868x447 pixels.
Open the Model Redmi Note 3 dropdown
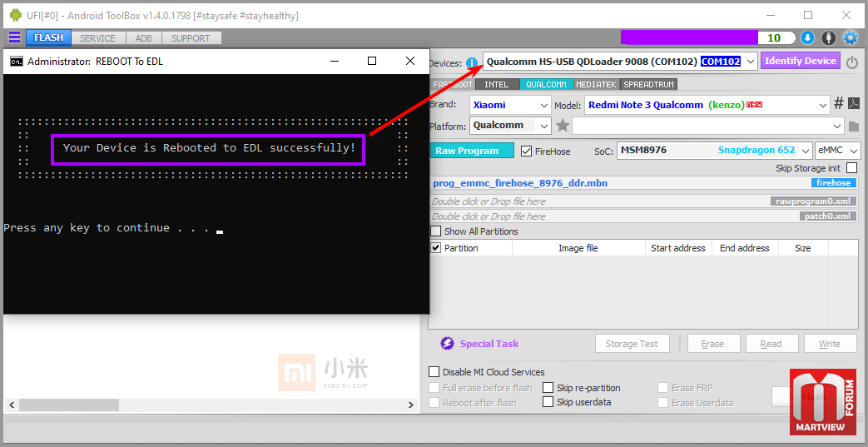coord(707,105)
